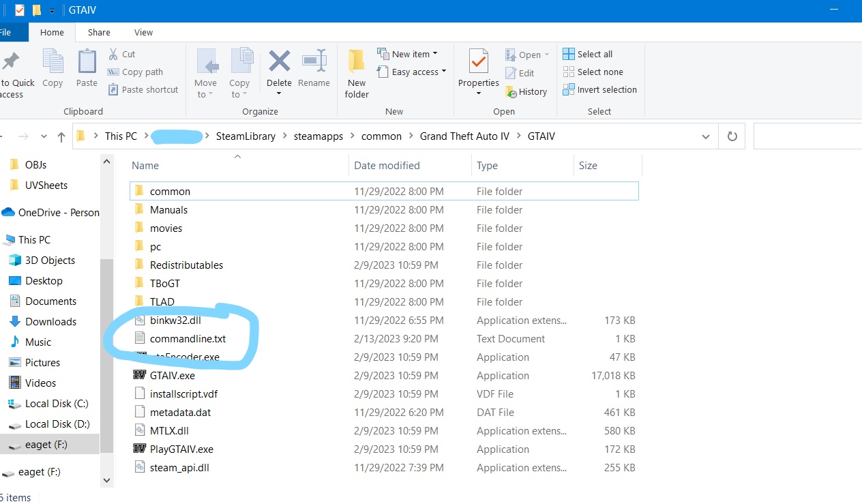This screenshot has height=504, width=862.
Task: Click the Edit ribbon command
Action: (520, 73)
